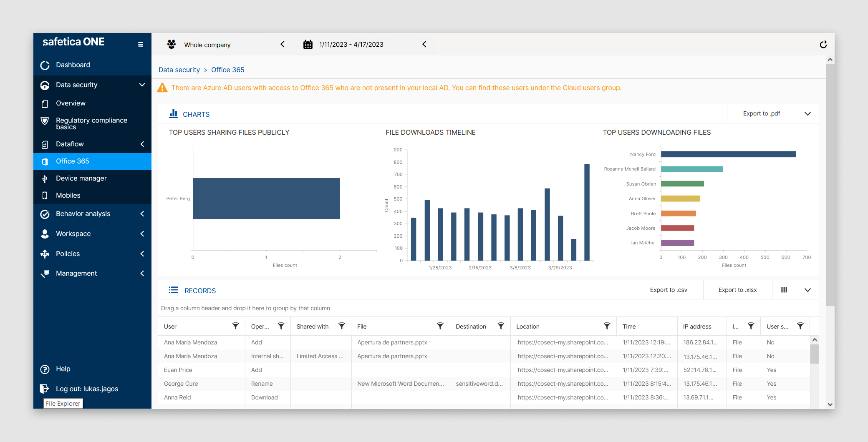868x442 pixels.
Task: Open Help question mark icon
Action: (45, 369)
